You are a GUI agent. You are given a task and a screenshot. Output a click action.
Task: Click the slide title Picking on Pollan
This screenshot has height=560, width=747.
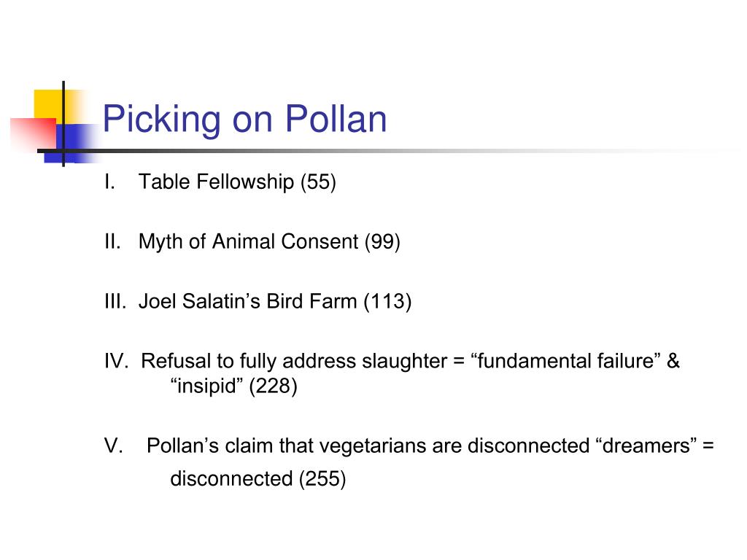click(x=244, y=119)
